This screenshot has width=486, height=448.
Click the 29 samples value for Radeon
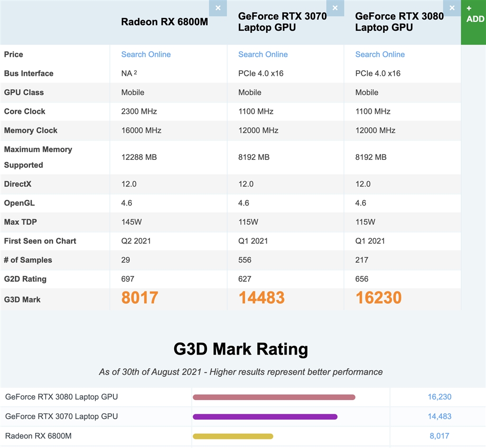(x=125, y=260)
